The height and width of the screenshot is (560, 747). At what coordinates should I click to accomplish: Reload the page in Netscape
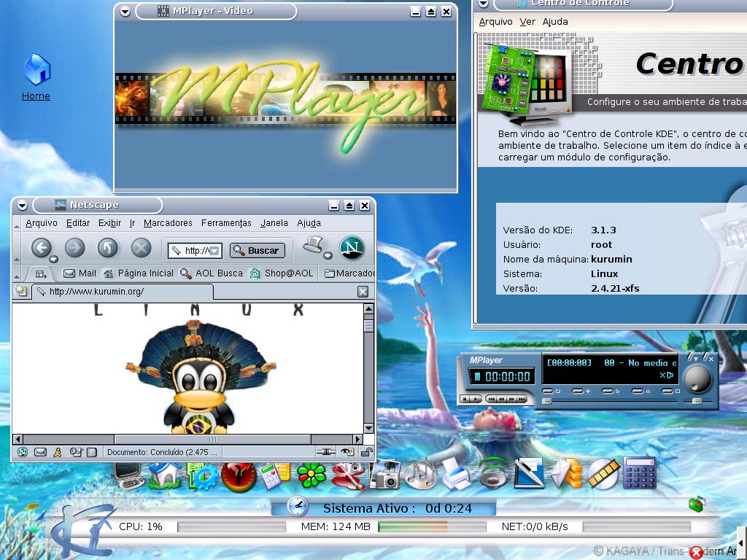click(x=108, y=247)
